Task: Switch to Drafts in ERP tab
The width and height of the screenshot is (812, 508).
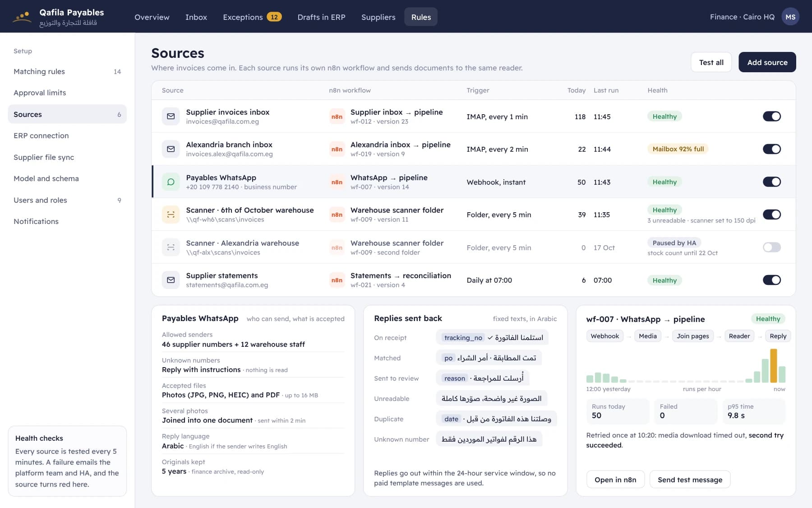Action: 321,17
